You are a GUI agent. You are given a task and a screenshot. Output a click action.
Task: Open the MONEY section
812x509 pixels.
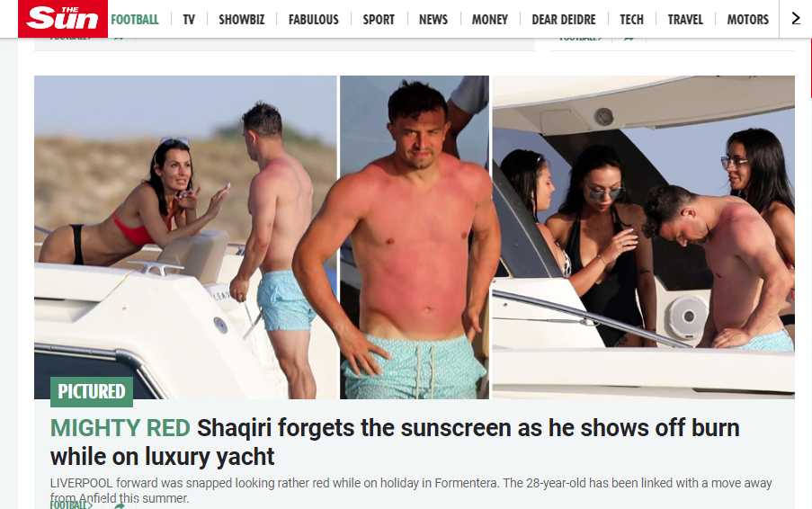[489, 20]
